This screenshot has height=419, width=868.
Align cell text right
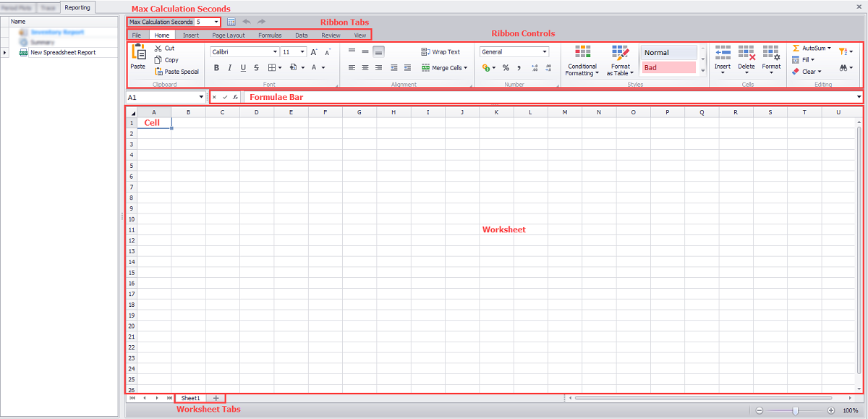[379, 67]
